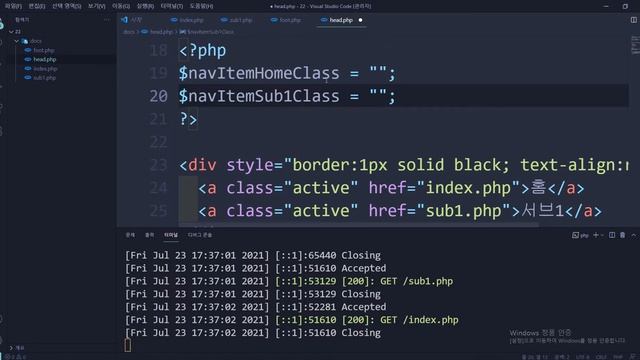Collapse the 22 root folder
640x360 pixels.
[x=11, y=31]
